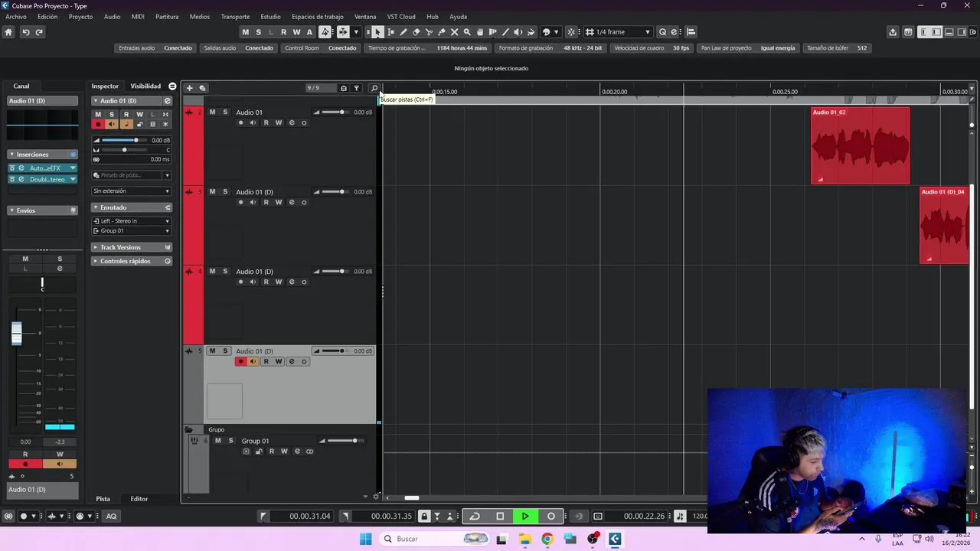Solo track 3 Audio 01 (D)
Screen dimensions: 980x551
coord(225,192)
